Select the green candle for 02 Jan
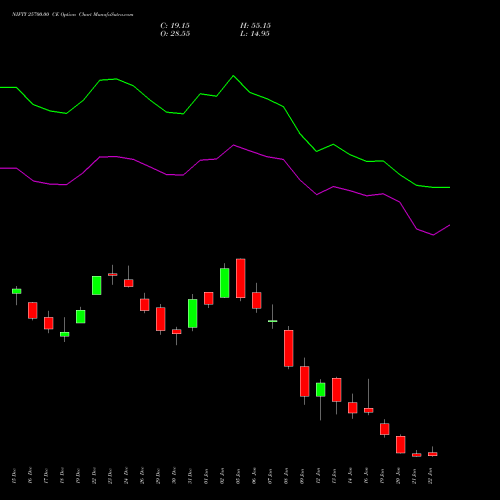 (225, 283)
